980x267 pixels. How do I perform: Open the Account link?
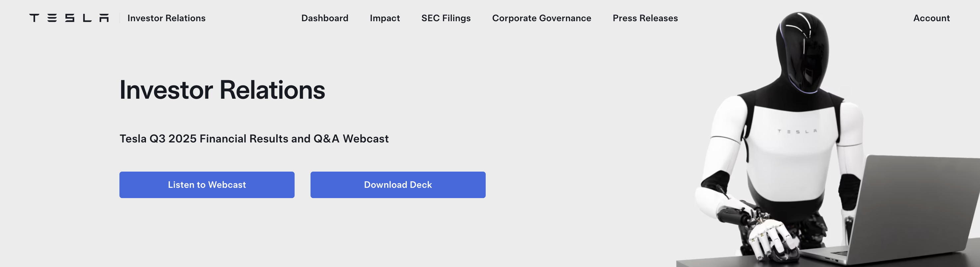click(931, 18)
